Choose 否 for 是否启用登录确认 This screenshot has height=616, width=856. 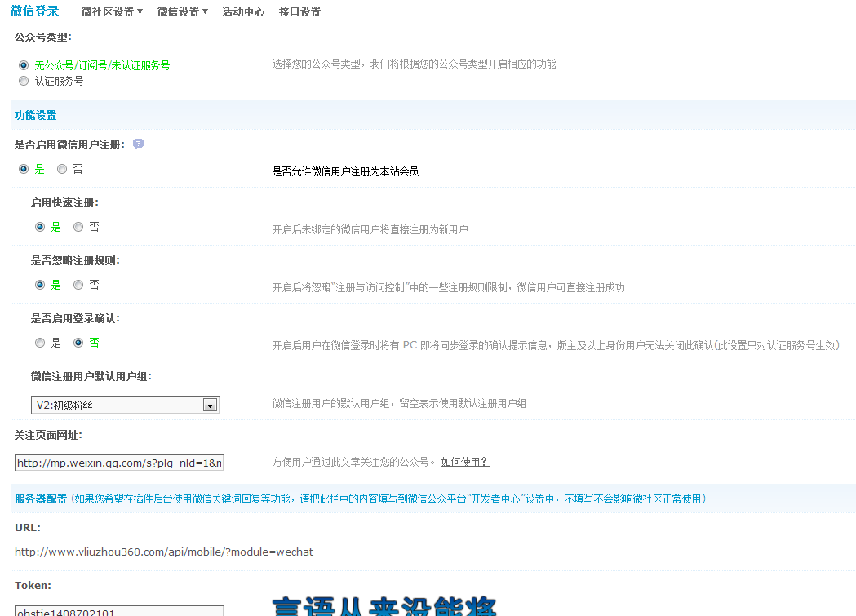tap(78, 343)
